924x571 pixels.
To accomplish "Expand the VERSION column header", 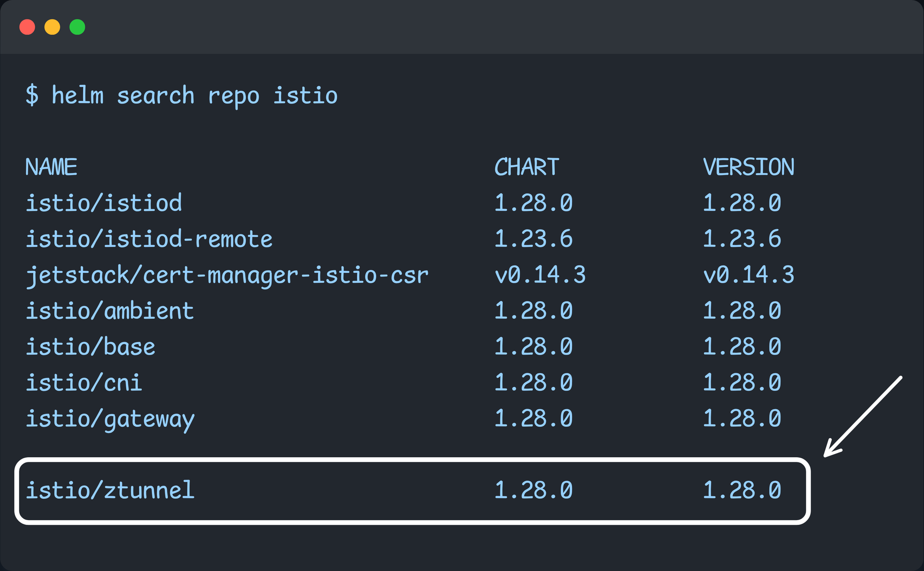I will point(748,167).
